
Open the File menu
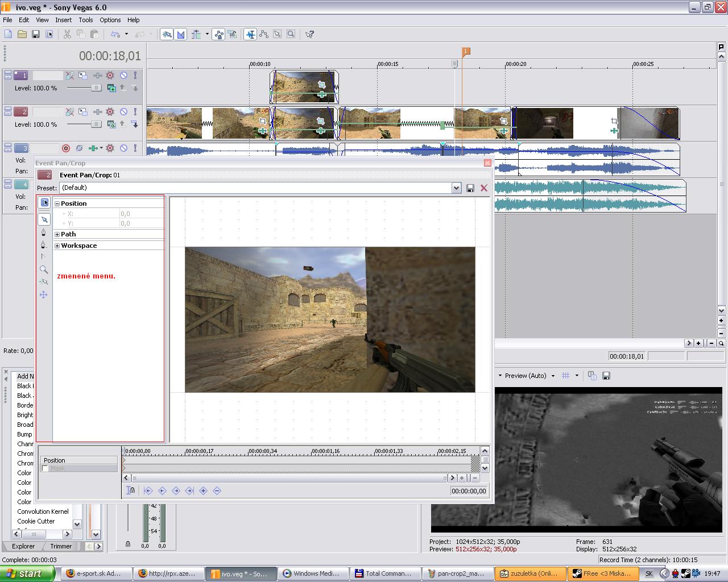[x=7, y=20]
